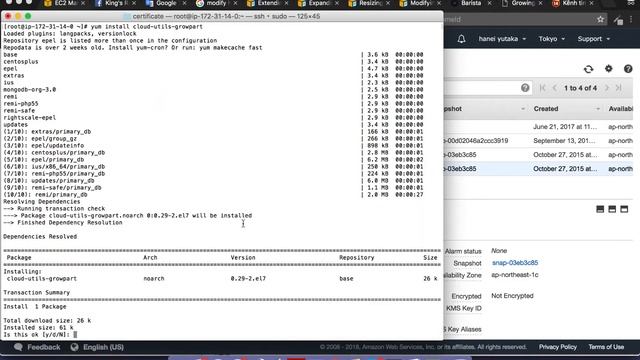
Task: Go to the previous page of results
Action: tap(555, 88)
